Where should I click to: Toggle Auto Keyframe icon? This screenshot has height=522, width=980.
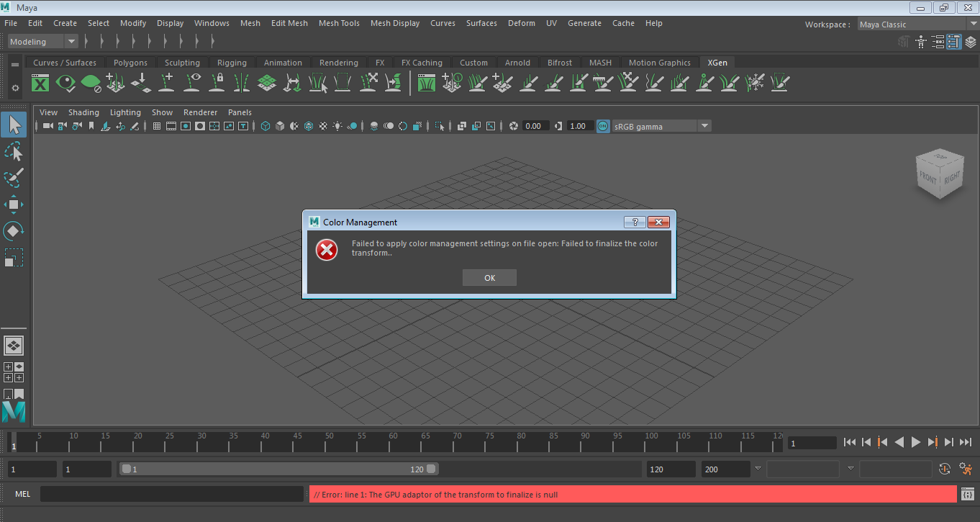[x=945, y=469]
